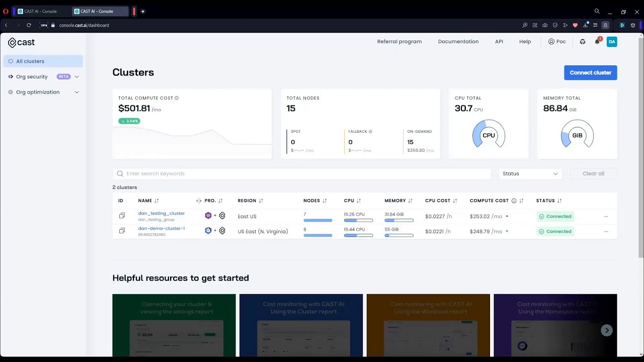The width and height of the screenshot is (644, 362).
Task: Open the Cluster report resource card
Action: [x=301, y=325]
